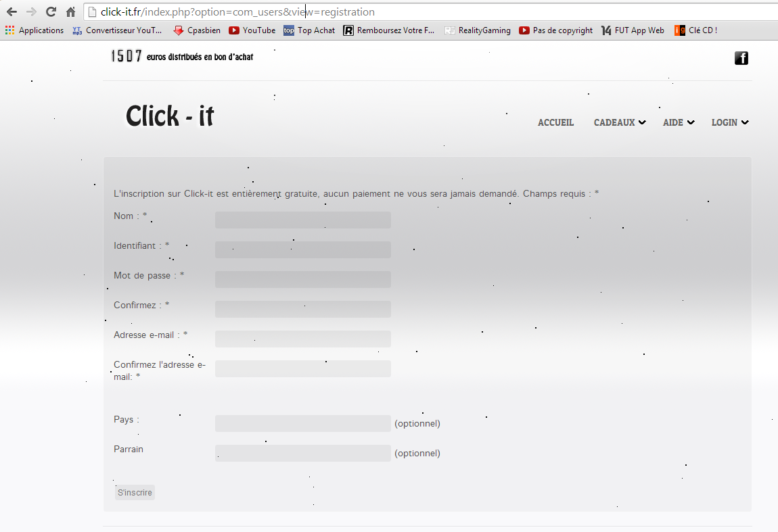Open the Cpasbien bookmark
The image size is (778, 532).
(x=197, y=30)
